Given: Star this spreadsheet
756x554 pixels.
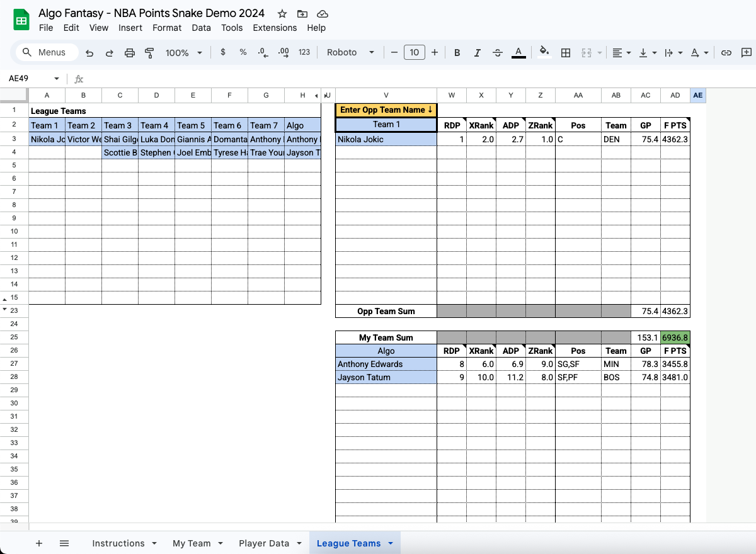Looking at the screenshot, I should tap(282, 14).
